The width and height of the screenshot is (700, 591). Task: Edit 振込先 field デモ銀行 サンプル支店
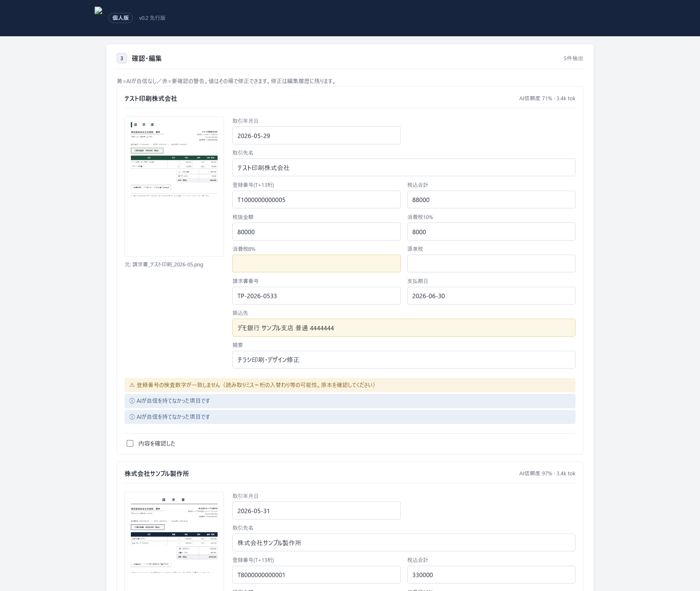point(404,328)
